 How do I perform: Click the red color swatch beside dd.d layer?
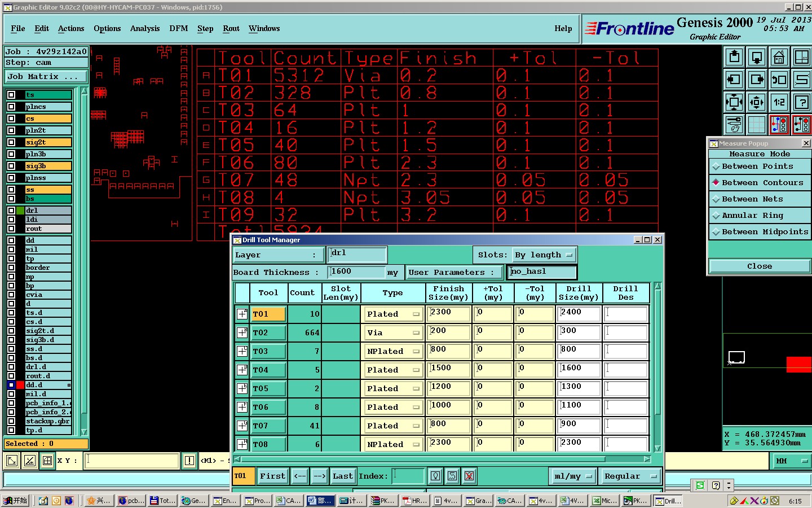[x=20, y=385]
